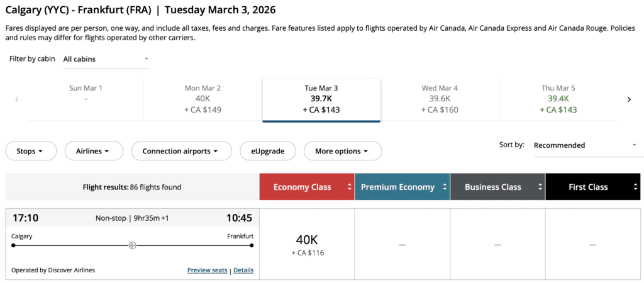The image size is (644, 283).
Task: Expand the Stops filter
Action: [30, 151]
